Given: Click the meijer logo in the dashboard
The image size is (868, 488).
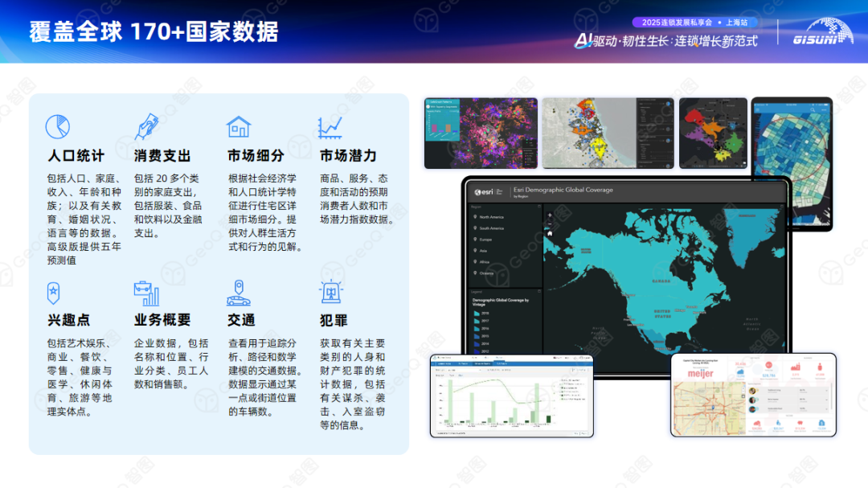Looking at the screenshot, I should [700, 374].
